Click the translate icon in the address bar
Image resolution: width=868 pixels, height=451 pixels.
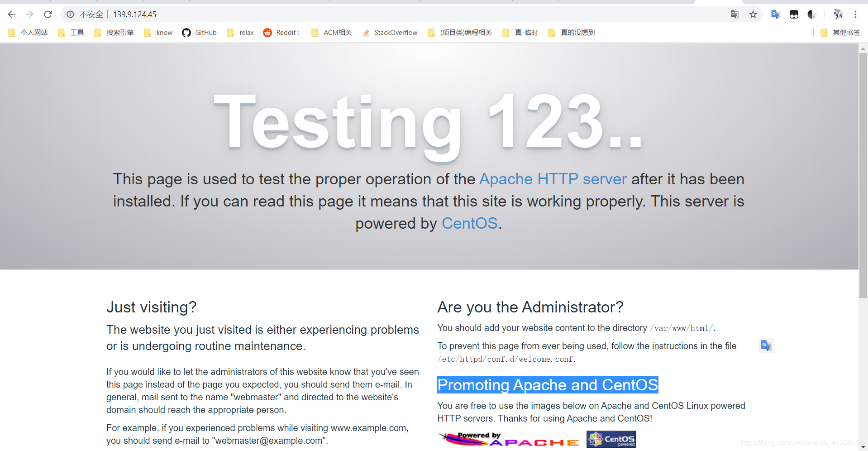734,14
